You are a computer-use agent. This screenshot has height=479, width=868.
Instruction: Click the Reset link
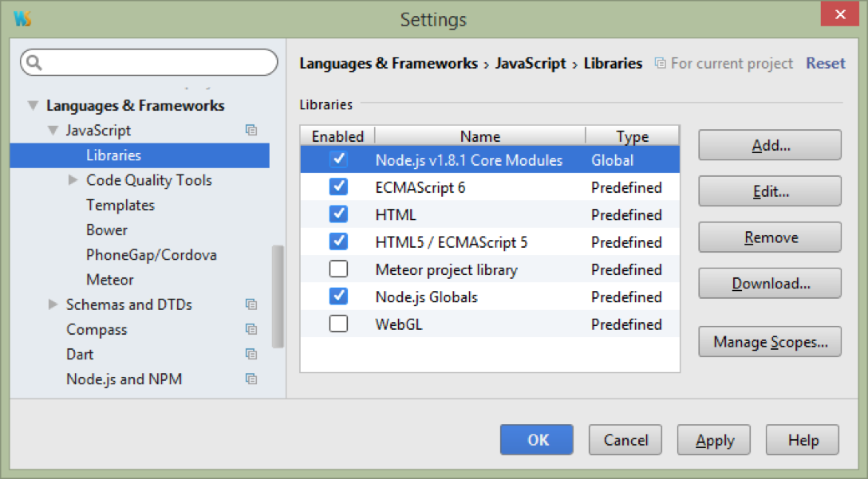(826, 63)
